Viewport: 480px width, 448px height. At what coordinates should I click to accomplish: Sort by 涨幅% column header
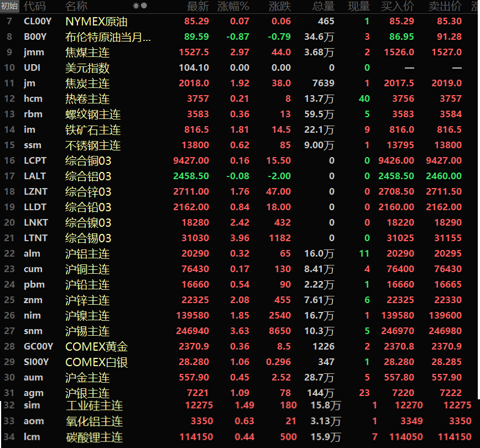233,6
